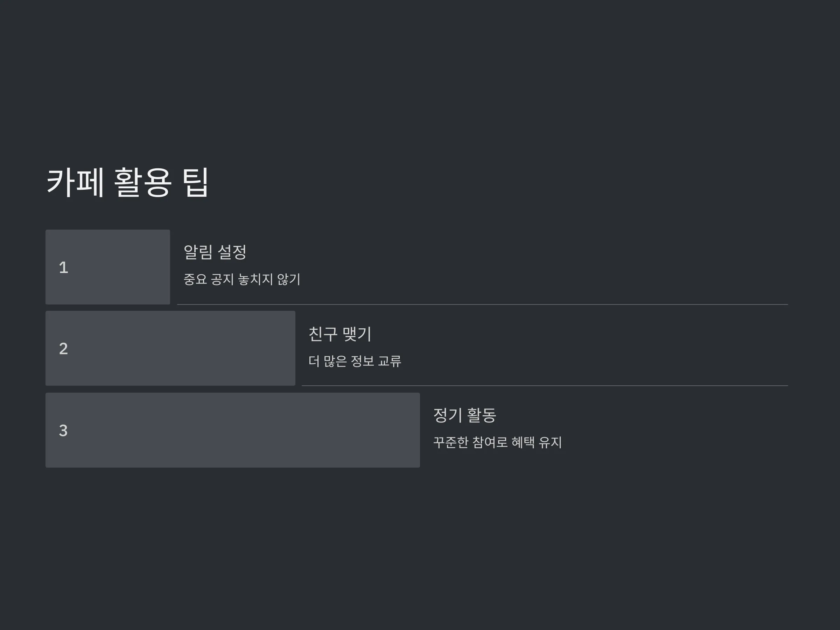
Task: Click the 친구 맺기 heading
Action: click(340, 334)
